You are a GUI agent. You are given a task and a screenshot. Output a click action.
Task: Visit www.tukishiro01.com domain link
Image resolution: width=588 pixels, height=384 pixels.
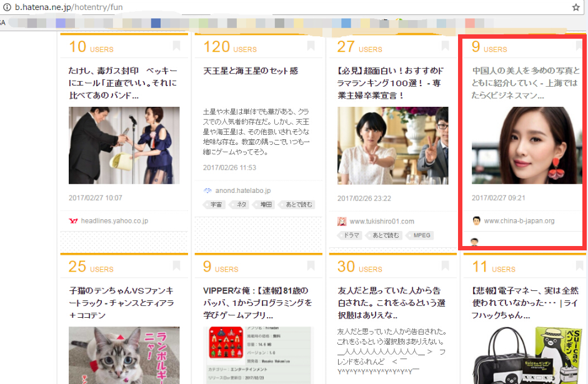[382, 222]
